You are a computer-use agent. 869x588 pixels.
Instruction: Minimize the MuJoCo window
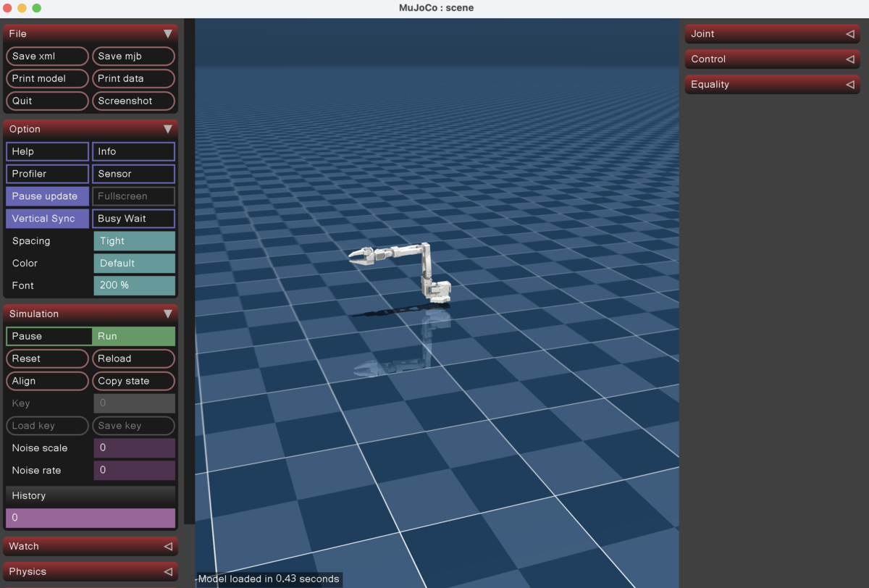pyautogui.click(x=22, y=8)
